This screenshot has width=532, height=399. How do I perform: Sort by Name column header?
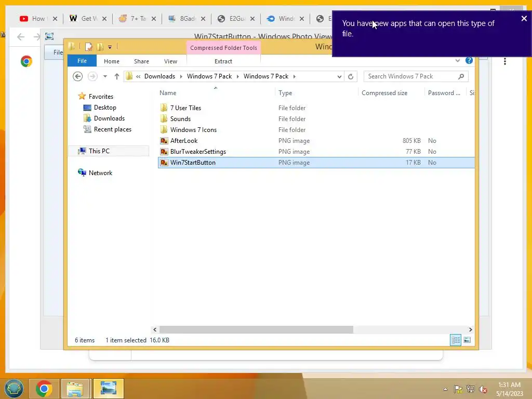point(168,93)
